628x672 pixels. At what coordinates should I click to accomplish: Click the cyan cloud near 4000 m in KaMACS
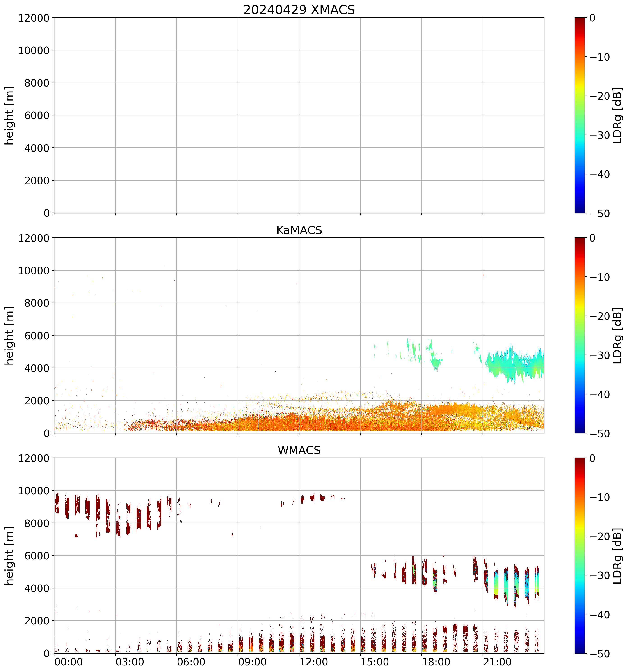click(x=510, y=365)
